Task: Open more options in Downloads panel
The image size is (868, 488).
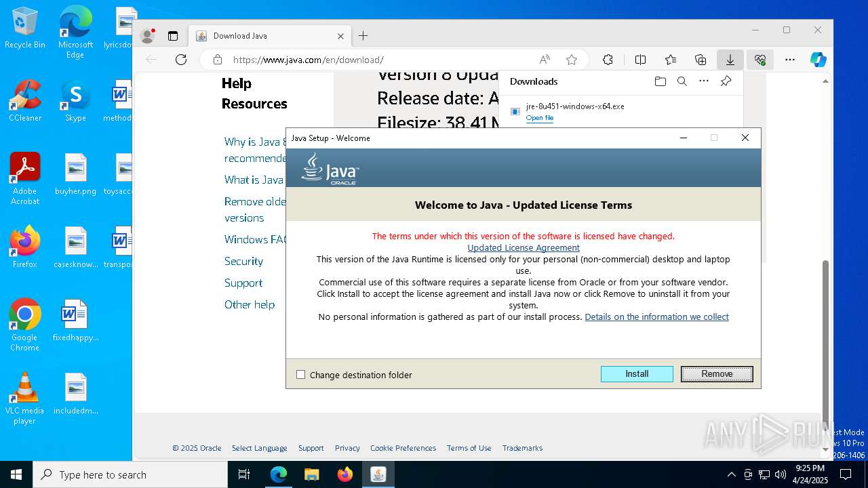Action: (704, 81)
